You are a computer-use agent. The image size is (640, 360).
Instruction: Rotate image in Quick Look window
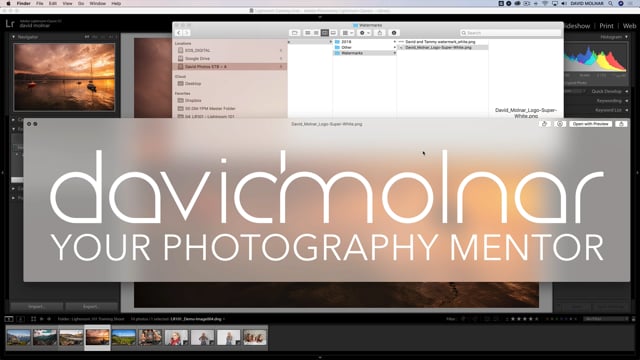(544, 124)
